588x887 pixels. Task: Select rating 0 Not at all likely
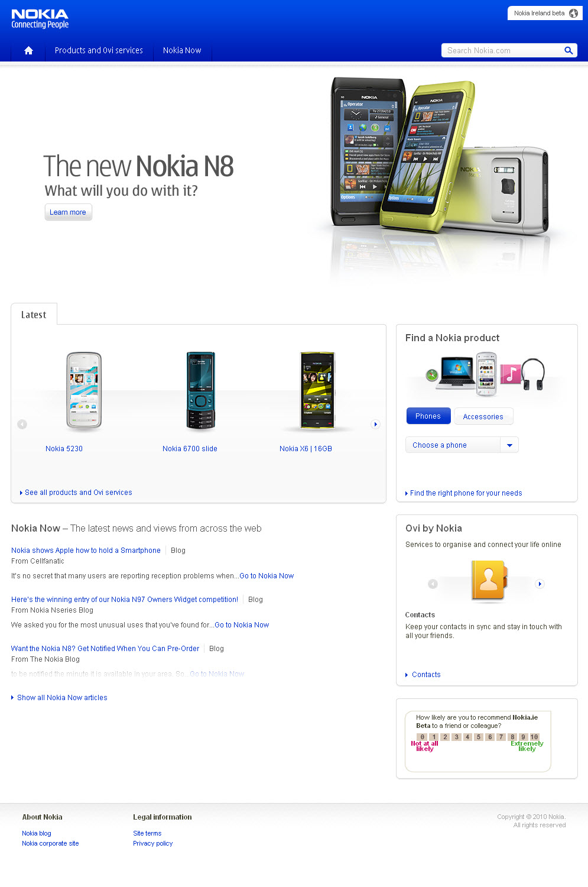[423, 737]
